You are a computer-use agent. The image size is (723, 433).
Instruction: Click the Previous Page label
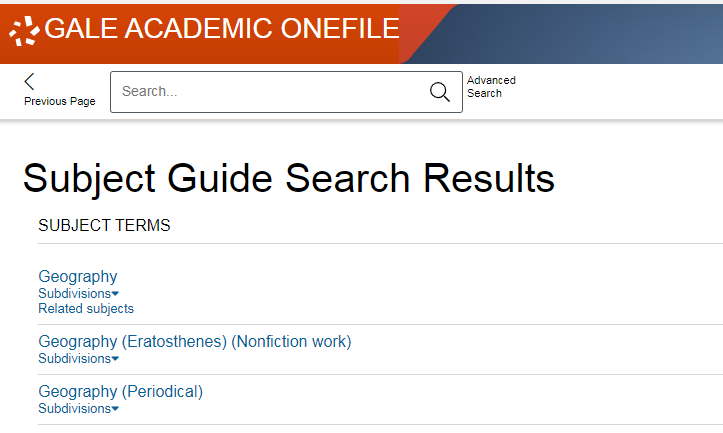60,101
